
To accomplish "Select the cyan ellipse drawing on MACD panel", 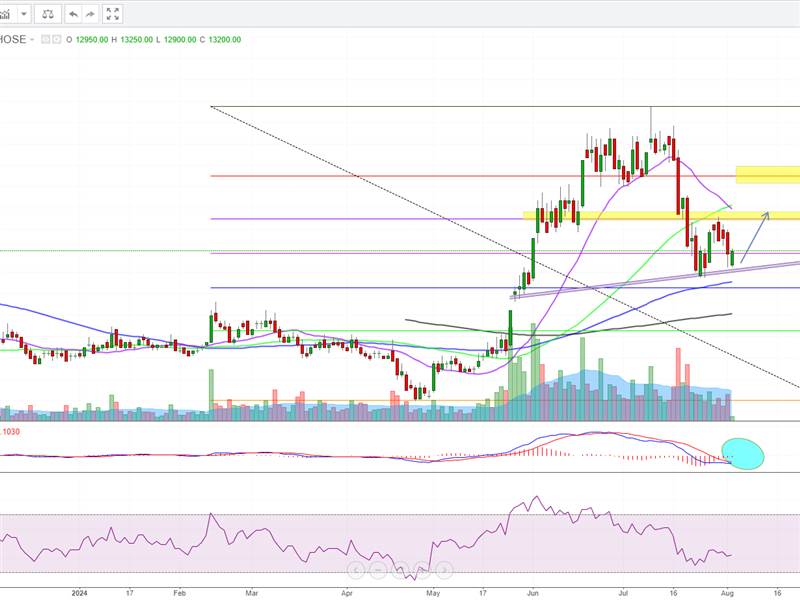I will tap(742, 453).
